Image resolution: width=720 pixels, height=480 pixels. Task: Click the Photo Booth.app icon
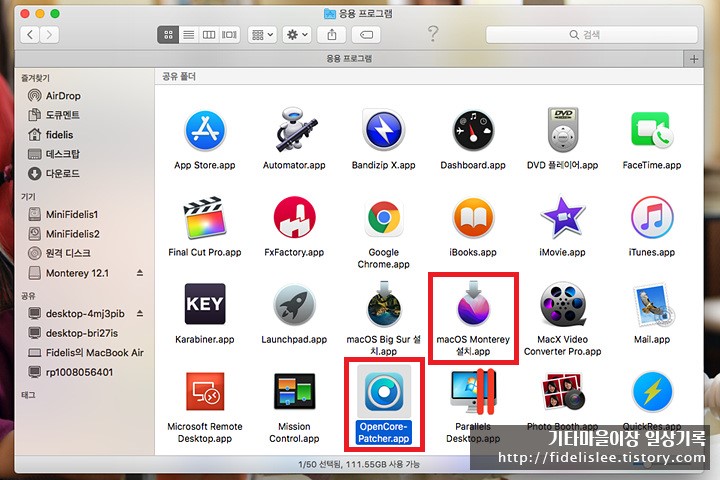pos(563,391)
